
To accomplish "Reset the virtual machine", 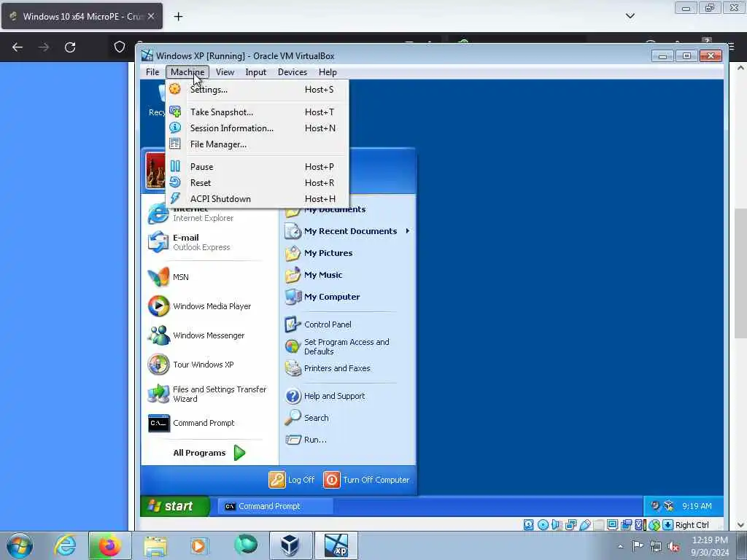I will pyautogui.click(x=258, y=183).
